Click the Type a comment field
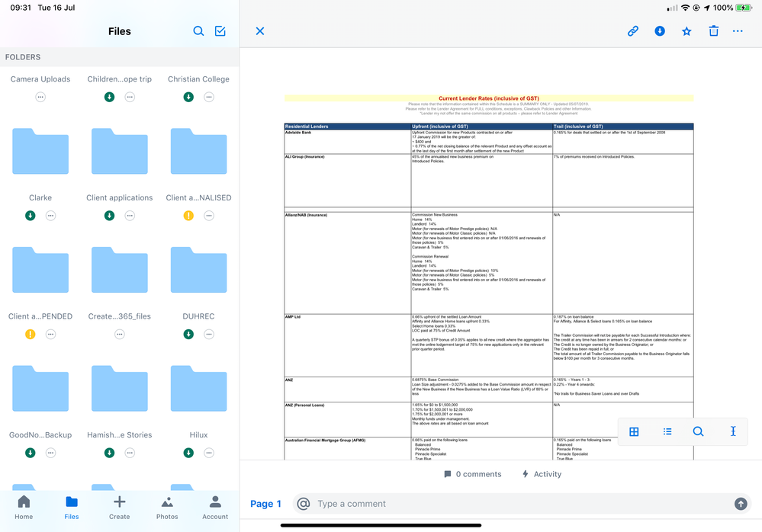762x532 pixels. [519, 504]
